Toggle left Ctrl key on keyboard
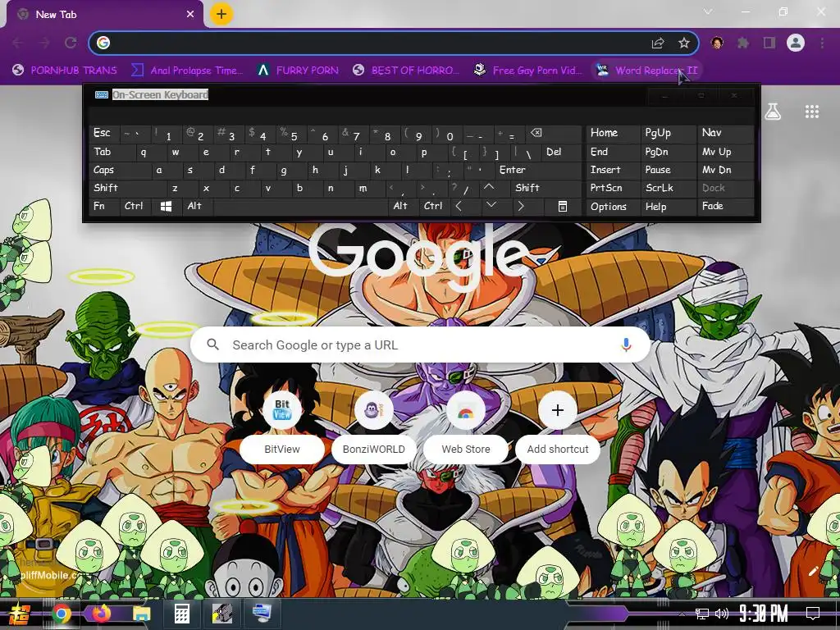840x630 pixels. click(135, 206)
